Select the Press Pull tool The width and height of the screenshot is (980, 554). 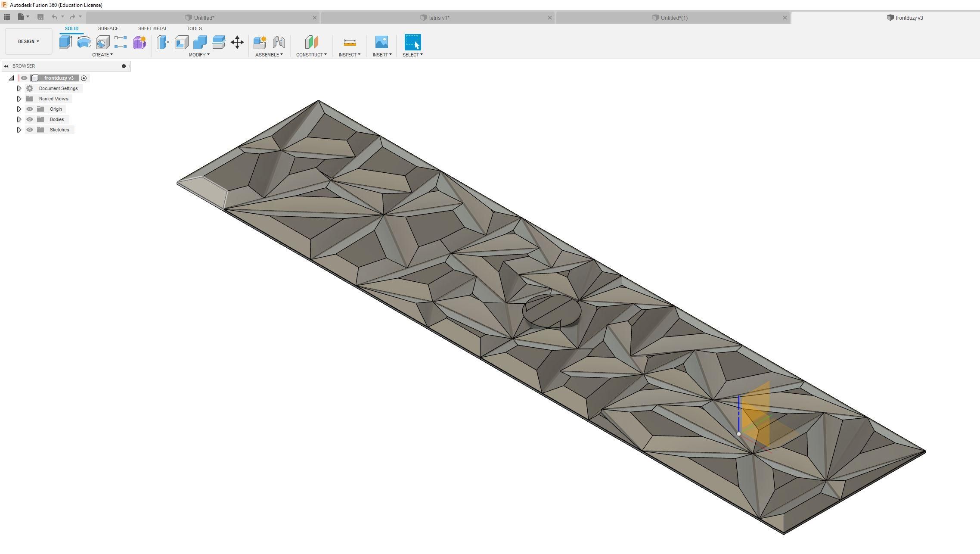click(163, 42)
